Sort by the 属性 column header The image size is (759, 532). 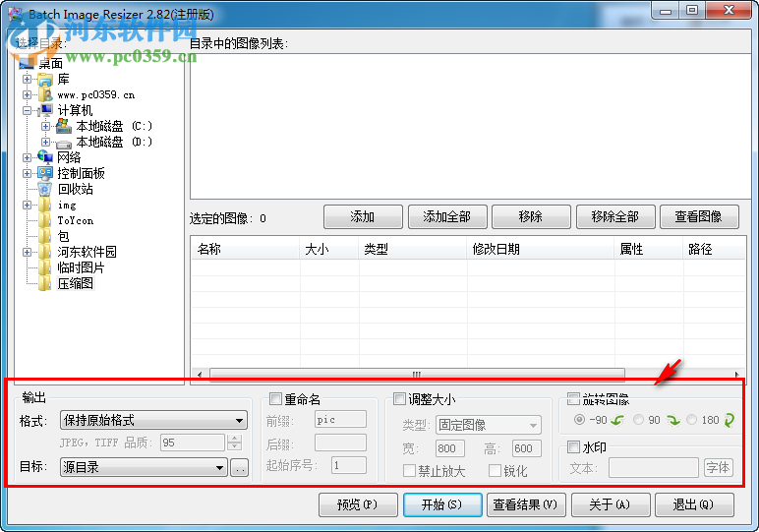pyautogui.click(x=649, y=250)
